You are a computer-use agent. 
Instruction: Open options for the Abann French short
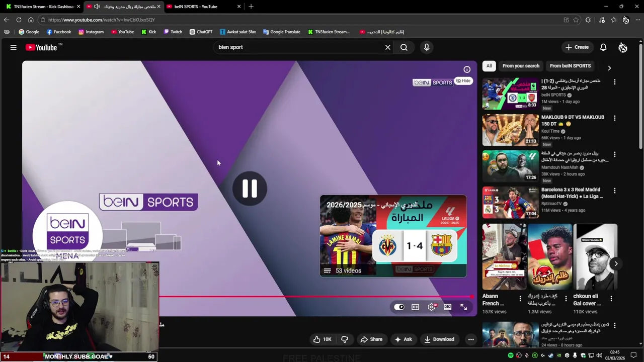pyautogui.click(x=520, y=299)
